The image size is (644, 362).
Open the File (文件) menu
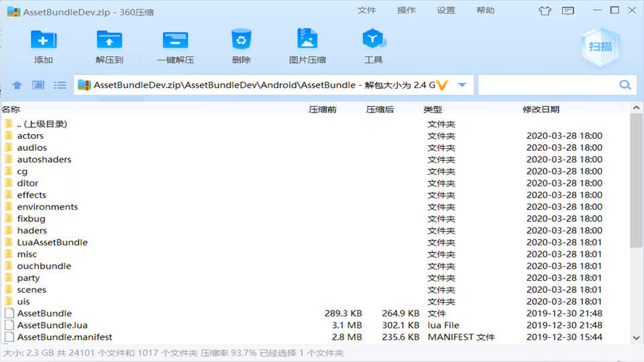tap(366, 10)
